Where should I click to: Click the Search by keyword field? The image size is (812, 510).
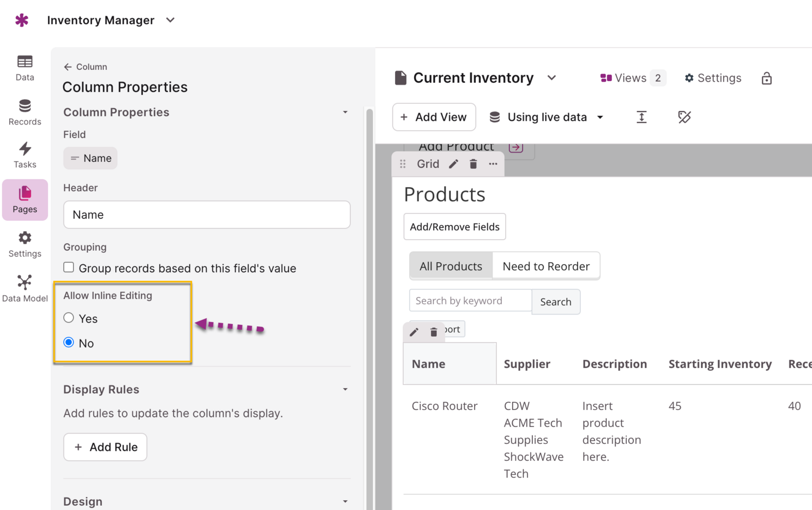470,301
